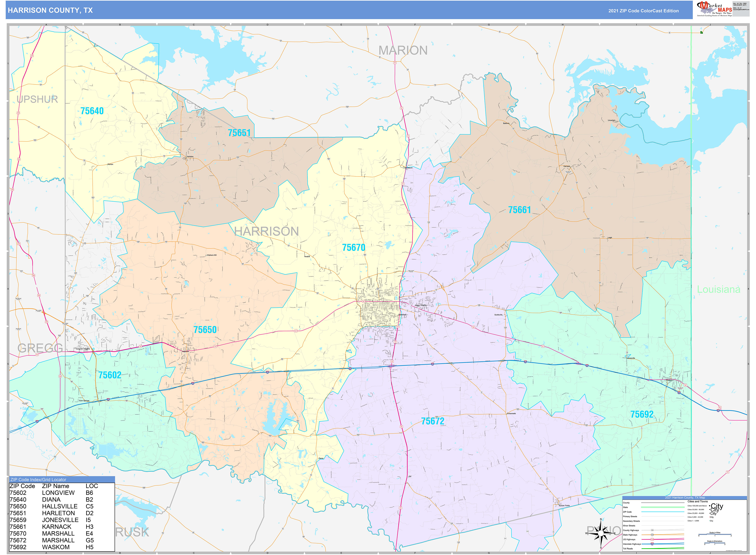Click the 75692 Waskom ZIP area label
Viewport: 756px width, 555px height.
point(642,414)
